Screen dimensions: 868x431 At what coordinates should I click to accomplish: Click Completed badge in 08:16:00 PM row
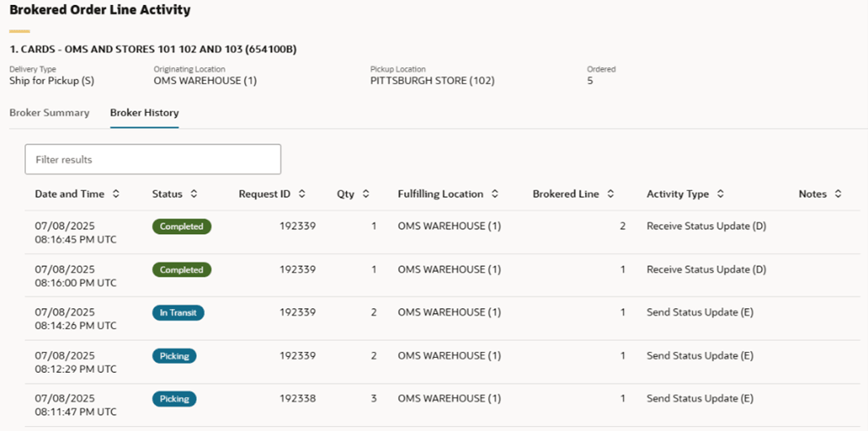click(x=182, y=270)
